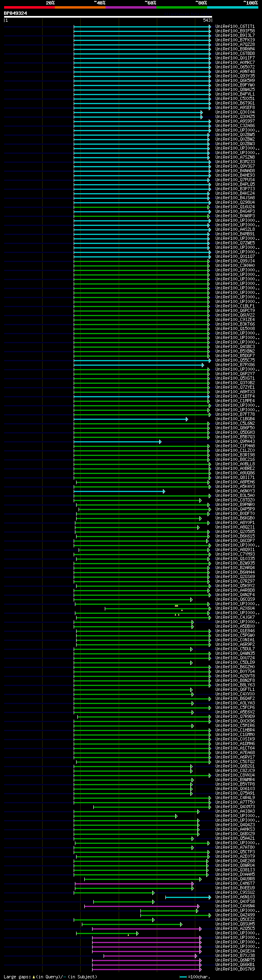Select label UniRef100_C8TDZ0

coord(235,500)
